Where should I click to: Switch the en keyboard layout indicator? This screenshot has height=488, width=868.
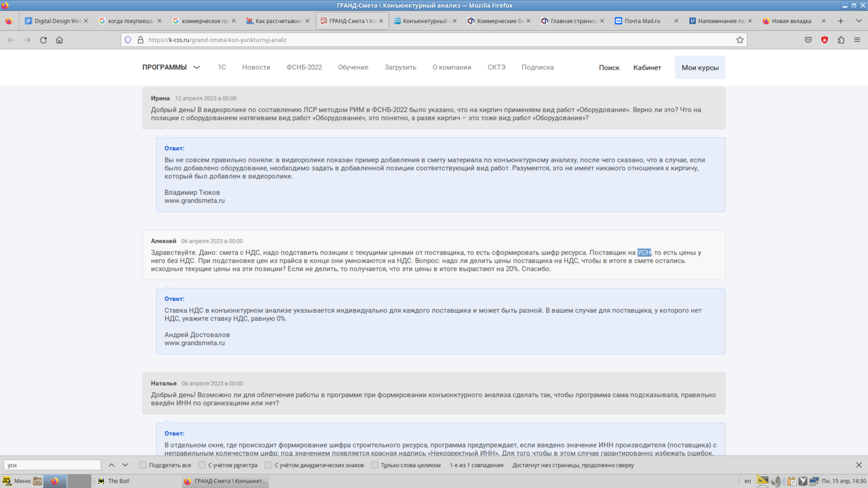click(x=748, y=481)
